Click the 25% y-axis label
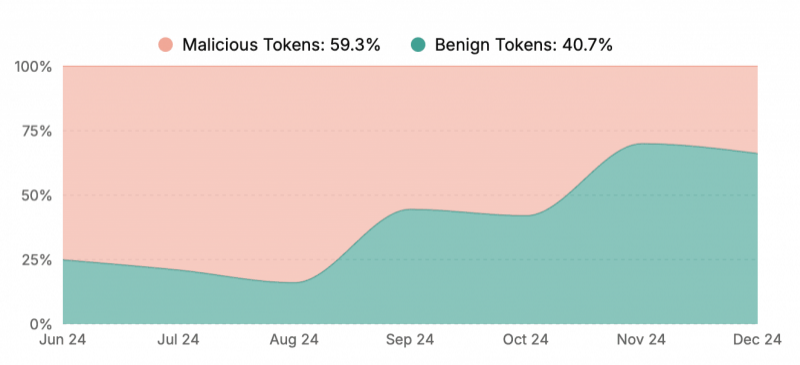Image resolution: width=800 pixels, height=365 pixels. point(38,260)
